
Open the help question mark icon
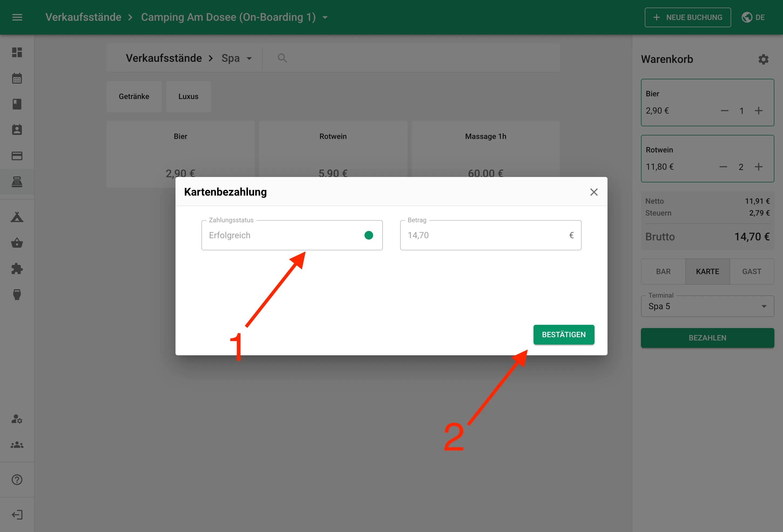tap(17, 479)
